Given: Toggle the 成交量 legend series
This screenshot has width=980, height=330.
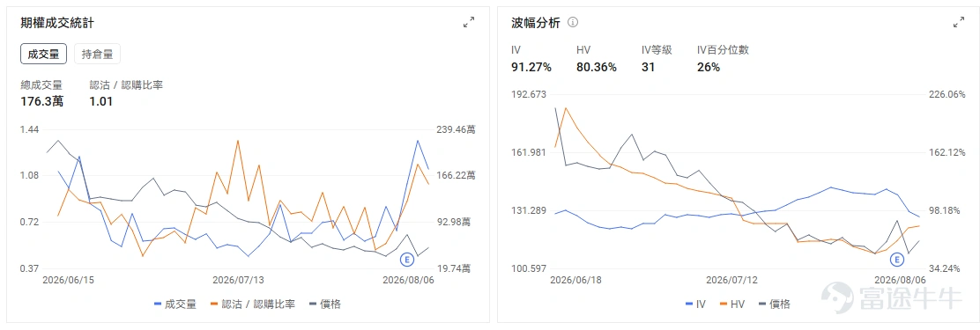Looking at the screenshot, I should (175, 304).
